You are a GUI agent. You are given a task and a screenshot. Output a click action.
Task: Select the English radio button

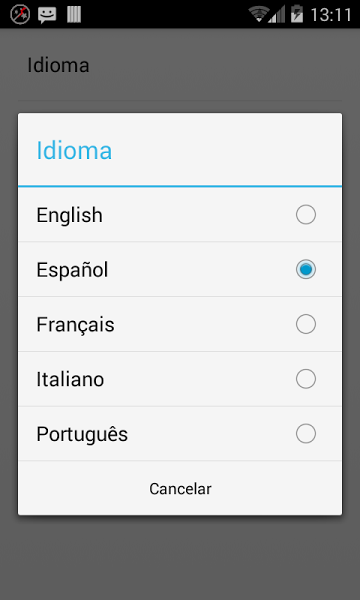coord(306,214)
